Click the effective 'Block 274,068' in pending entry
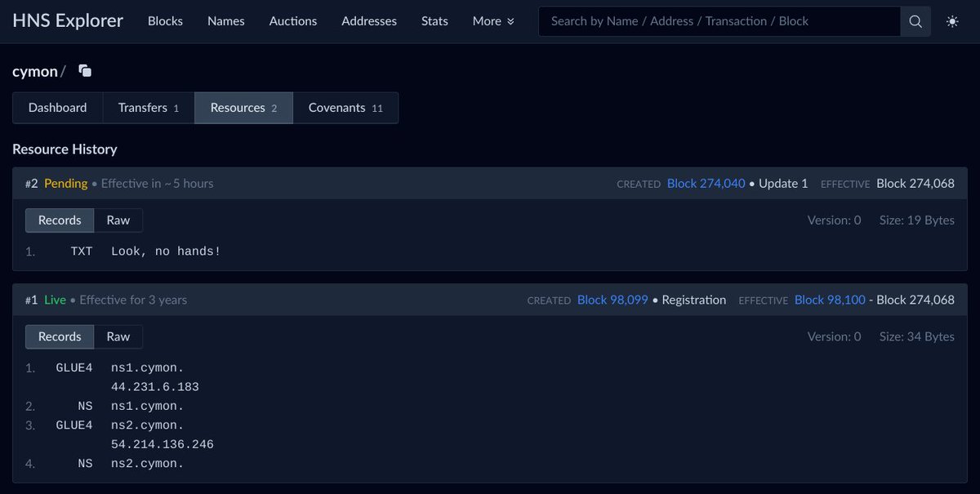The image size is (980, 494). [x=915, y=184]
